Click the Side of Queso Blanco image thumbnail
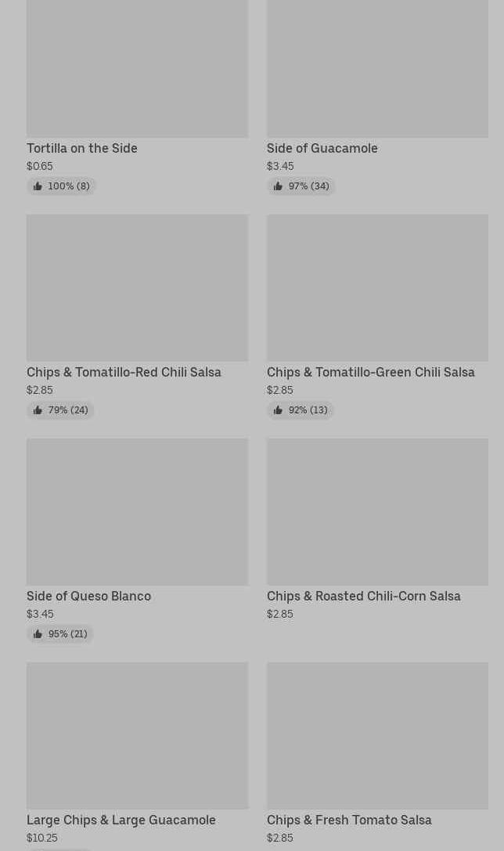Image resolution: width=504 pixels, height=851 pixels. tap(137, 511)
